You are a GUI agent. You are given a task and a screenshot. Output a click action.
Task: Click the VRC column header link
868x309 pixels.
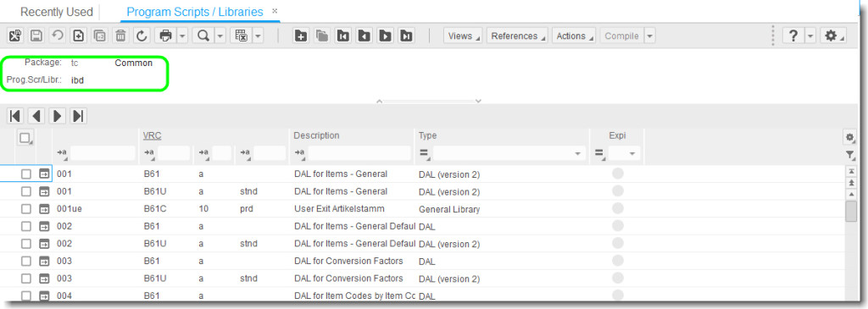153,135
